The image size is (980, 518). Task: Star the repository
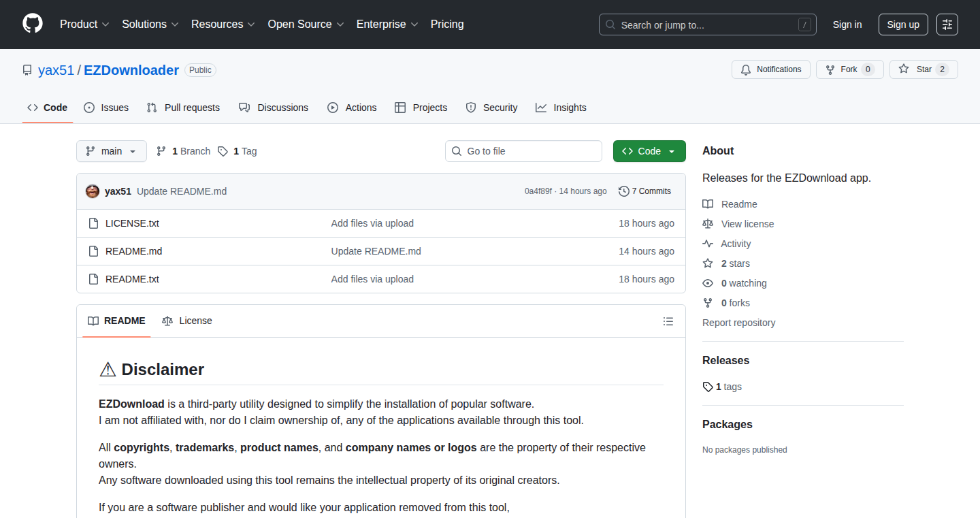(924, 69)
